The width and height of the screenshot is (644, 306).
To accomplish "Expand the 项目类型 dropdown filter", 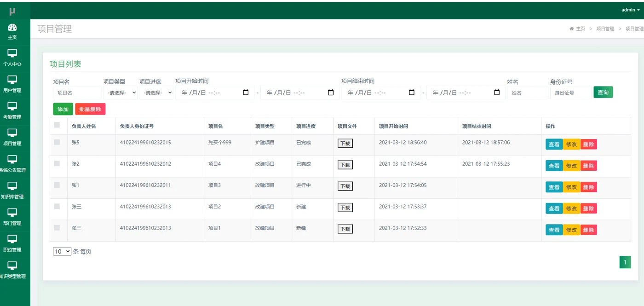I will coord(121,92).
